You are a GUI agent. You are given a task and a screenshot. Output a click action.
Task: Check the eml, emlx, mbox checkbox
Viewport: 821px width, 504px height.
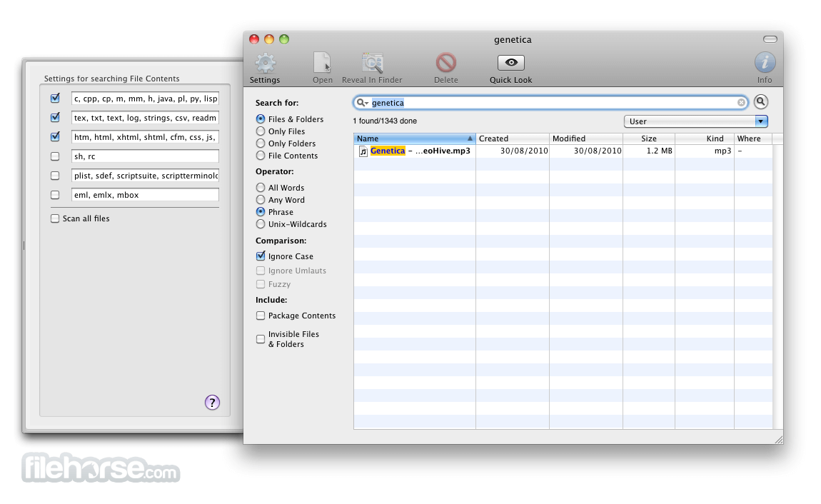point(55,195)
